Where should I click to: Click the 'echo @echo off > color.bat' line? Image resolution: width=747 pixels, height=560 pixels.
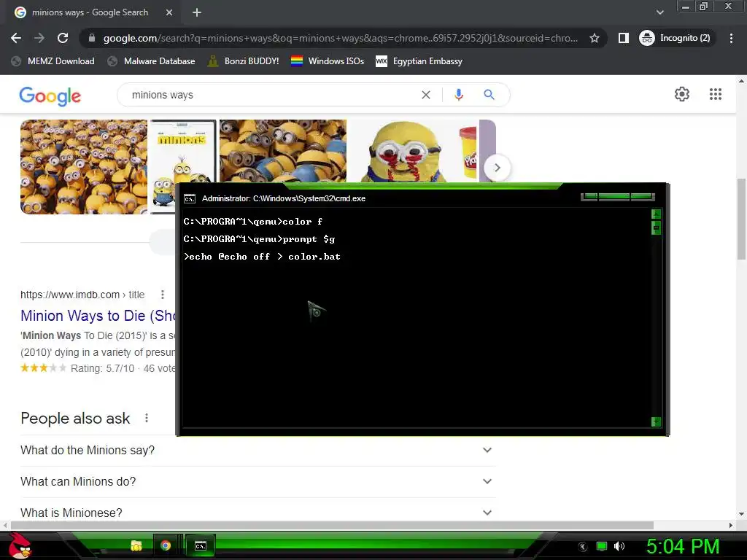click(x=262, y=257)
